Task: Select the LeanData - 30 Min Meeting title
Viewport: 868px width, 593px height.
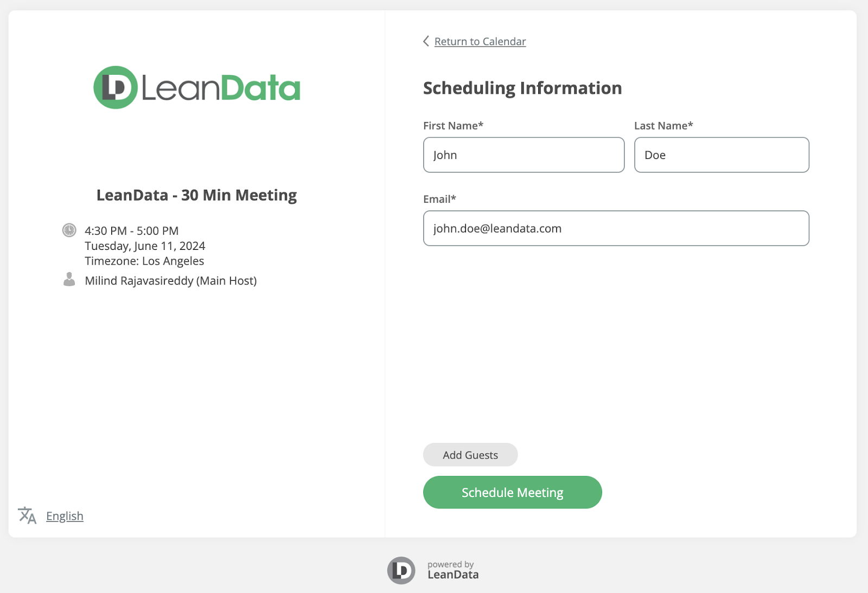Action: tap(196, 195)
